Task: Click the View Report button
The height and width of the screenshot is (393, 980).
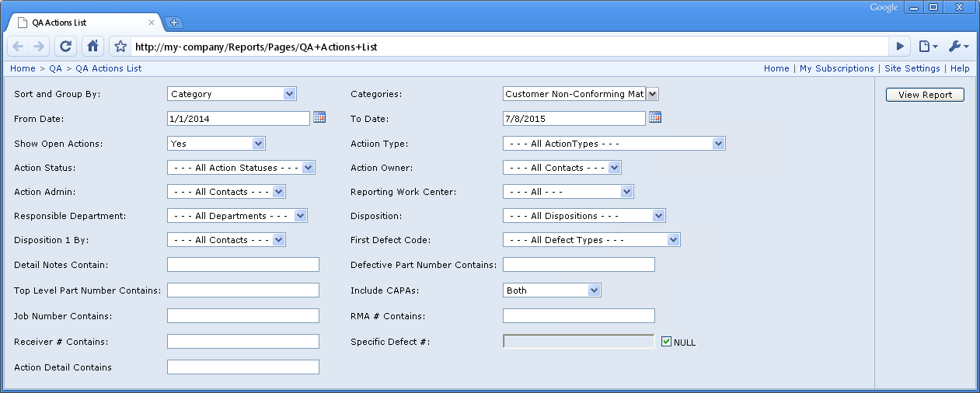Action: (925, 95)
